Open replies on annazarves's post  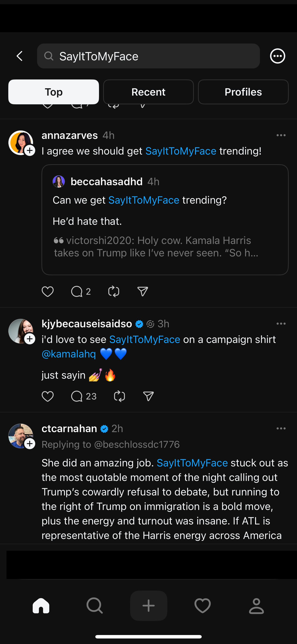click(77, 292)
